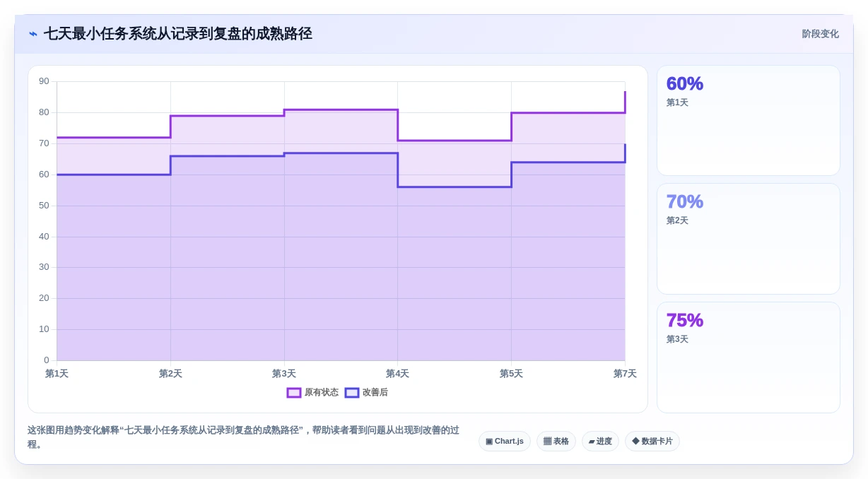Click the Chart.js tag chip
This screenshot has width=868, height=479.
pyautogui.click(x=505, y=442)
